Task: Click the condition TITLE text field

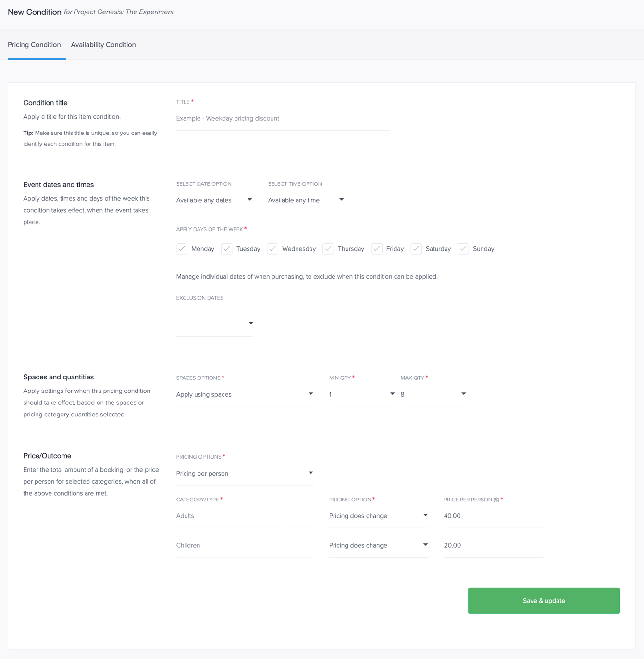Action: (283, 118)
